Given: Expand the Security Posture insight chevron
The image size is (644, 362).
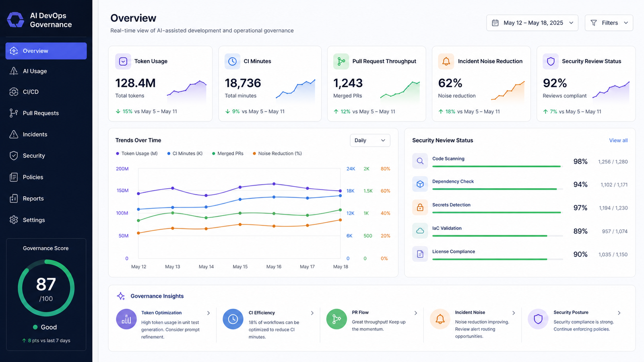Looking at the screenshot, I should point(619,313).
